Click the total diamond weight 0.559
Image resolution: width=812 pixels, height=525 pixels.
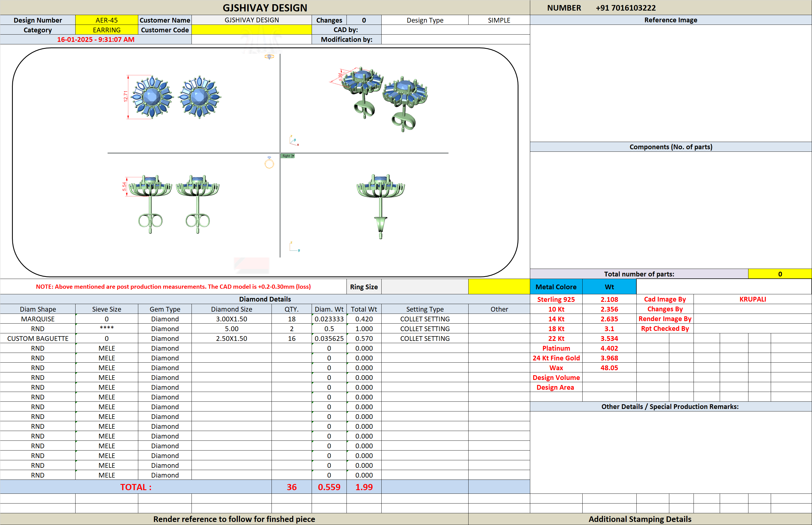[329, 487]
